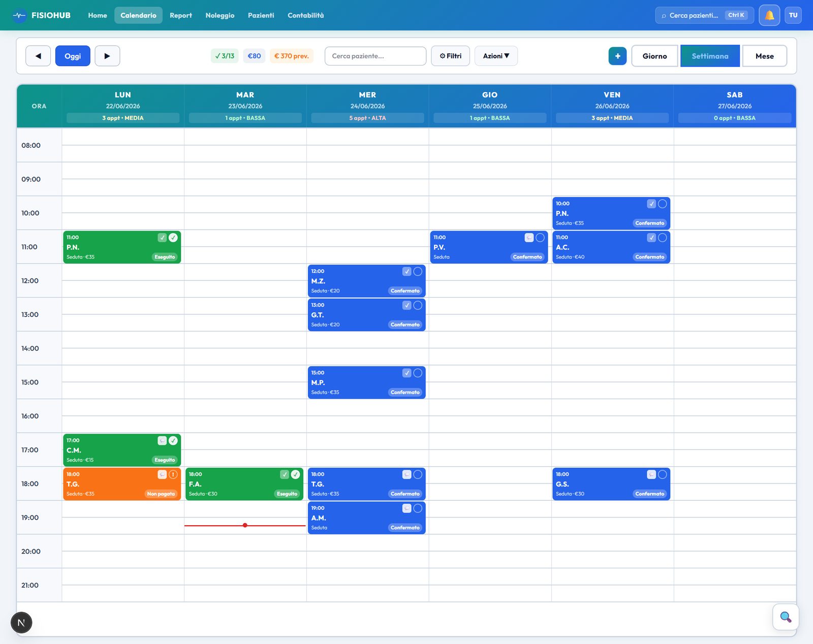Viewport: 813px width, 644px height.
Task: Toggle circle on G.S. 18:00 card
Action: click(x=663, y=474)
